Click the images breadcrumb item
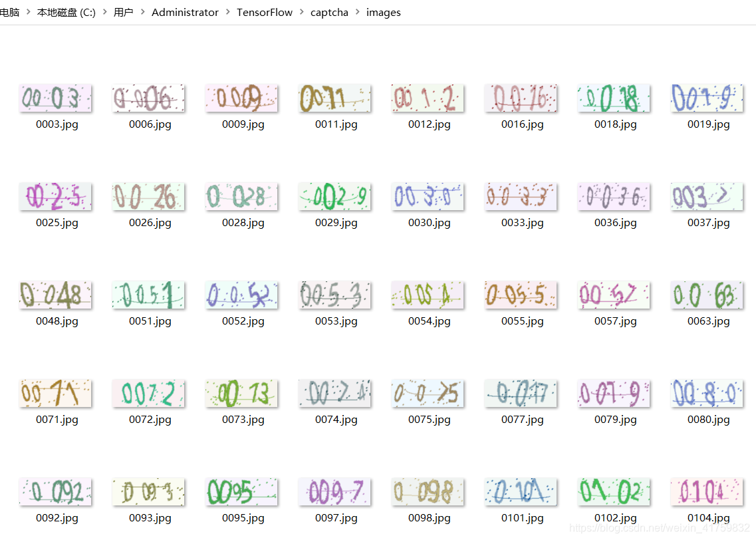 tap(384, 12)
